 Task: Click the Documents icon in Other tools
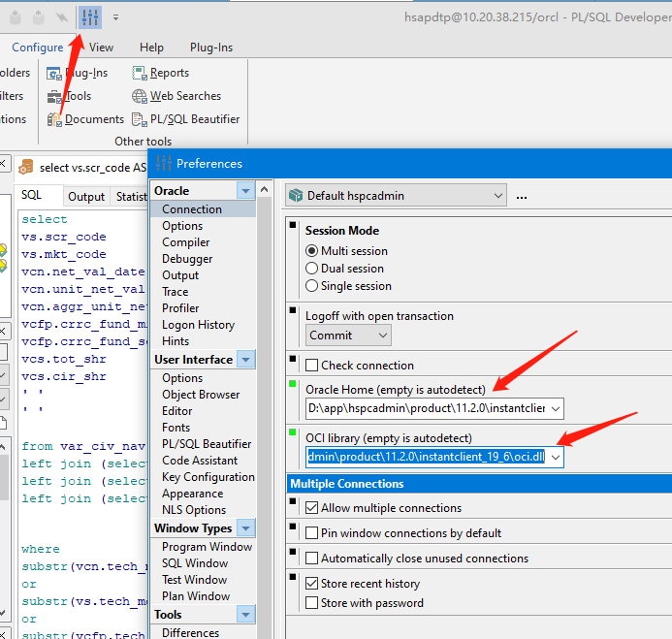pyautogui.click(x=55, y=119)
